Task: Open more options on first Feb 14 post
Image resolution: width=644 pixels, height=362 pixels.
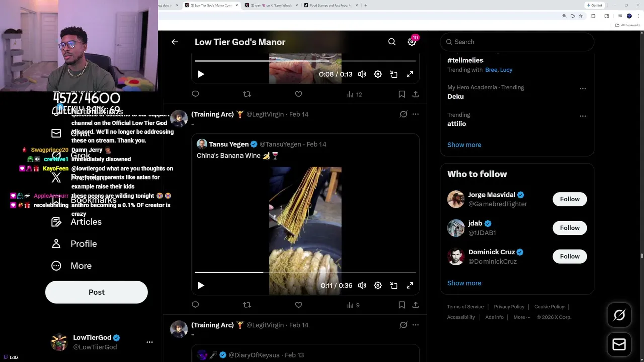Action: point(415,114)
